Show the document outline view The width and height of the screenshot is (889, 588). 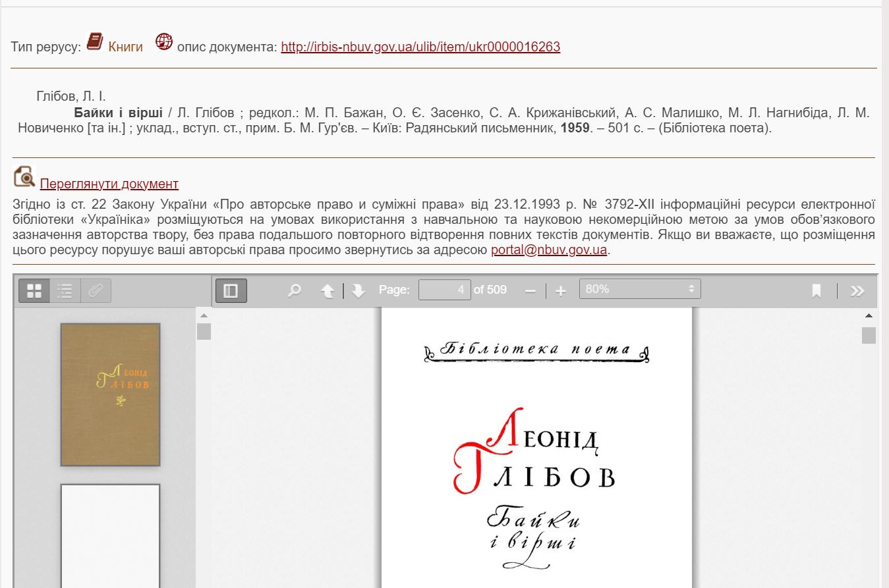click(65, 290)
